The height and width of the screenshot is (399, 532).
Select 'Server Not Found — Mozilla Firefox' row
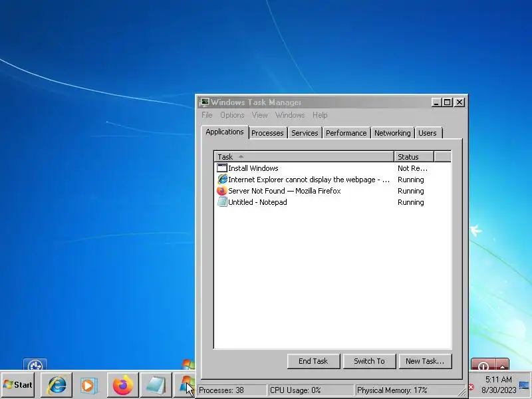pos(332,191)
